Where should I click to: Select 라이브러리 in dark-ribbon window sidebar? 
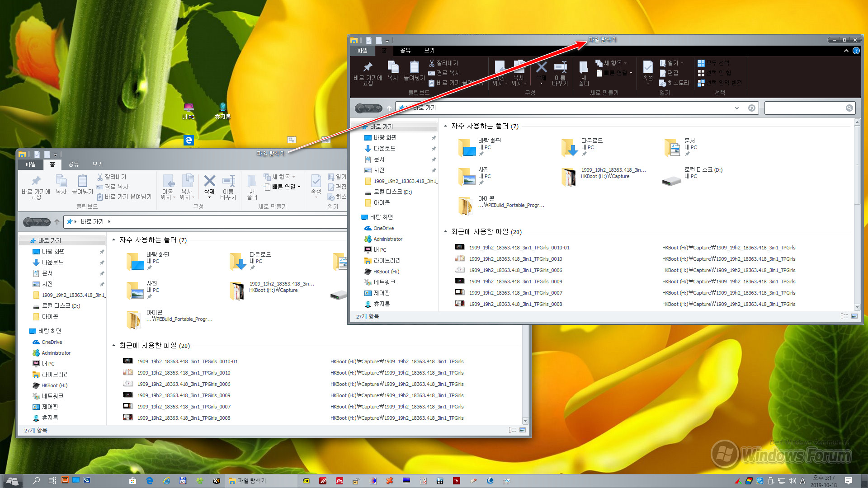[x=382, y=261]
